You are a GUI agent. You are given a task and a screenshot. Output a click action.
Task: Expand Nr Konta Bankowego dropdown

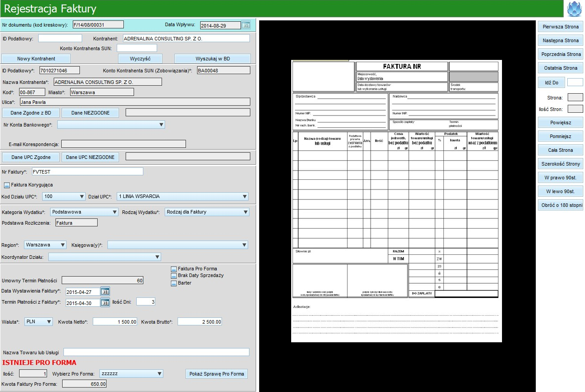pos(111,125)
